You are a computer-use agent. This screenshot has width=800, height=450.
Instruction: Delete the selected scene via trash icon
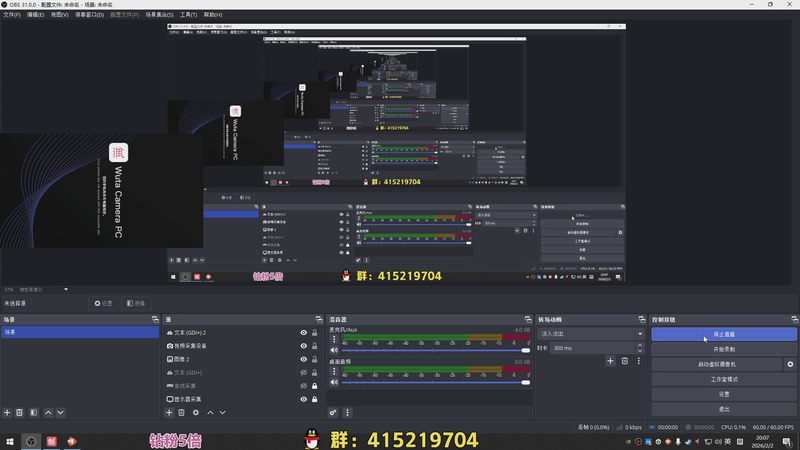point(19,412)
